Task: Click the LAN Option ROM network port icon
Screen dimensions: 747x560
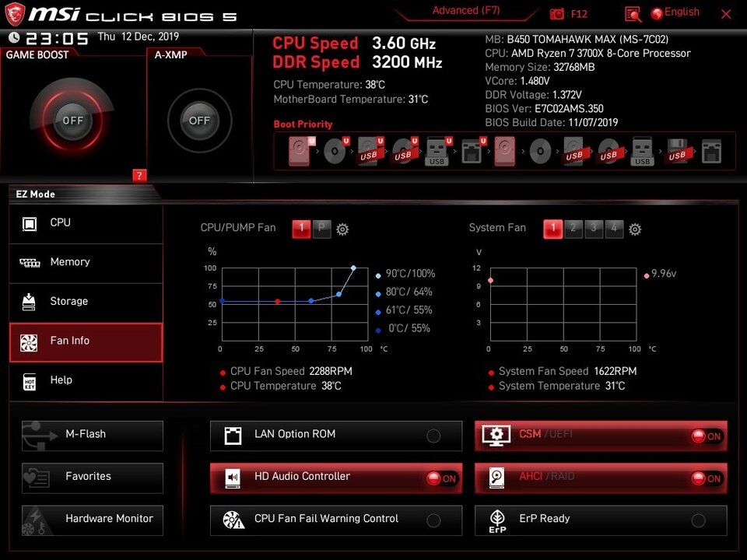Action: [233, 436]
